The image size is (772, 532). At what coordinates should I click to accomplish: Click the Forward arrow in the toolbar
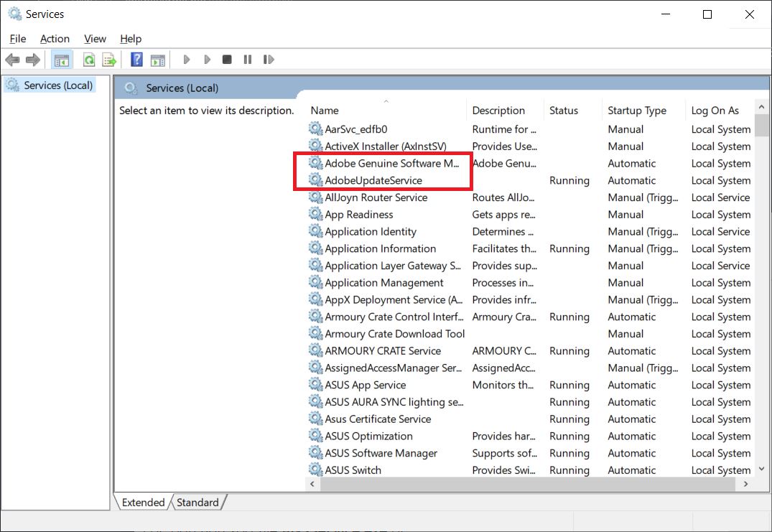[32, 60]
